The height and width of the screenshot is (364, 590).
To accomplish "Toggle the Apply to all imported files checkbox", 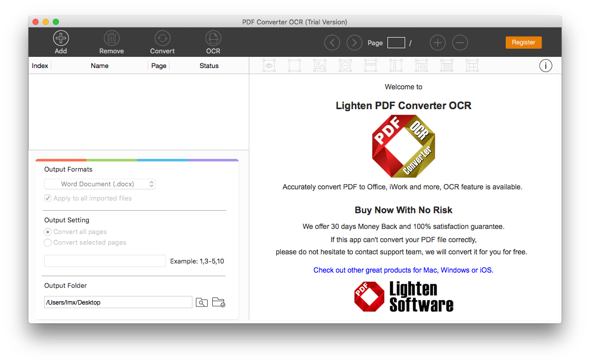I will (47, 198).
